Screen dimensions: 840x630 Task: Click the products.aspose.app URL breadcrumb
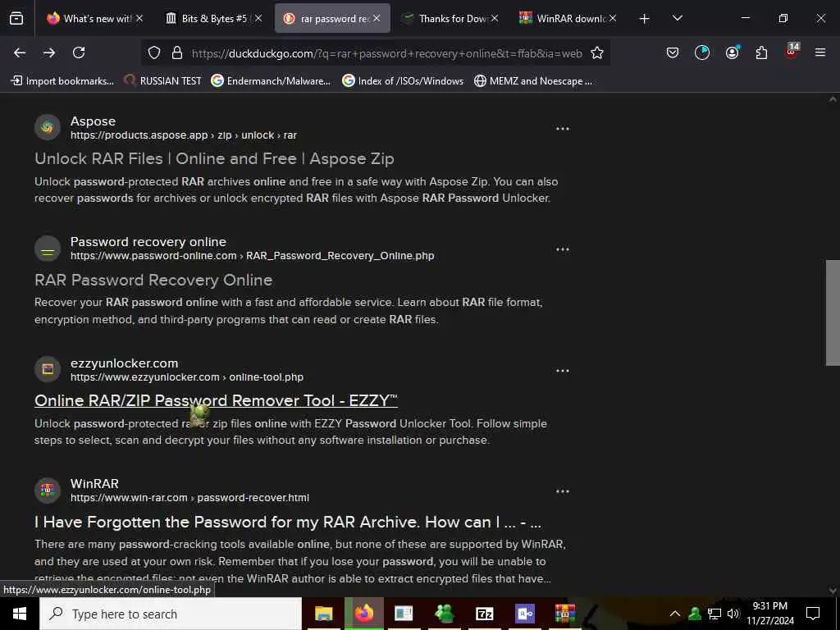(184, 135)
